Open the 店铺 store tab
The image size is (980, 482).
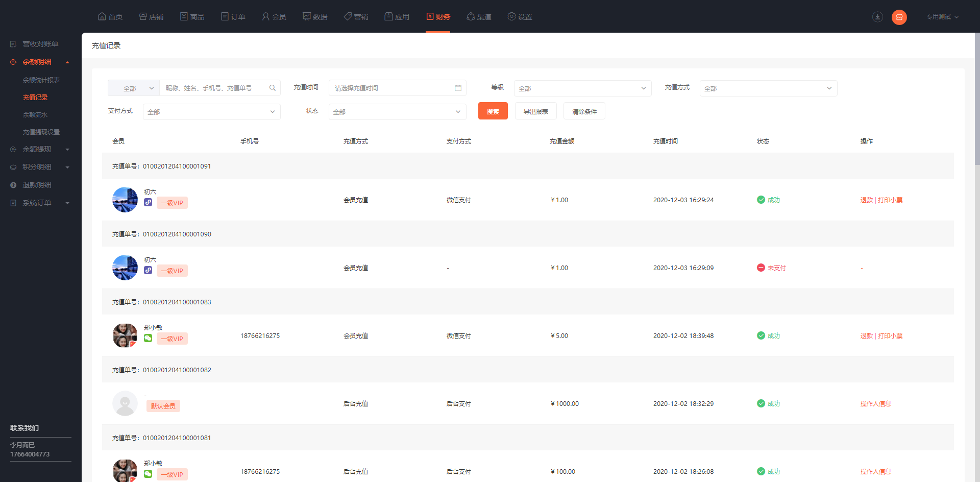[151, 17]
